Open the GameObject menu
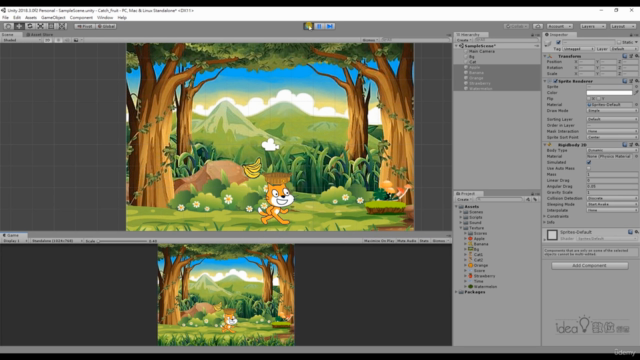This screenshot has height=360, width=640. coord(53,18)
